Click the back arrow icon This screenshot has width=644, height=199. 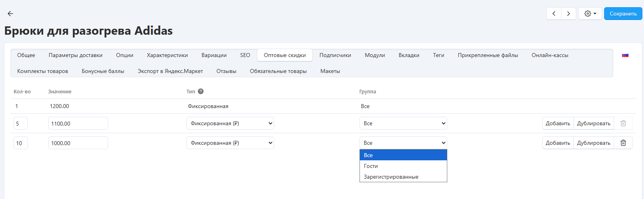point(10,14)
